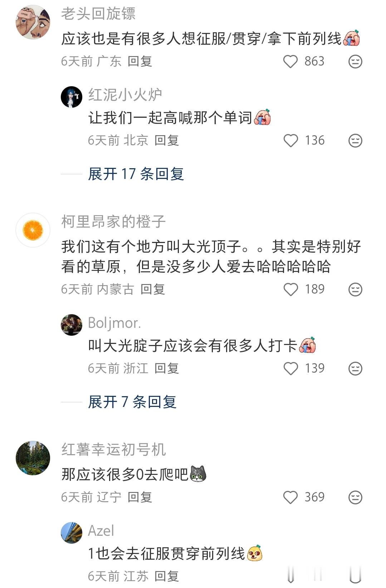
Task: Expand 17 replies under 老头回旋镖
Action: point(136,174)
